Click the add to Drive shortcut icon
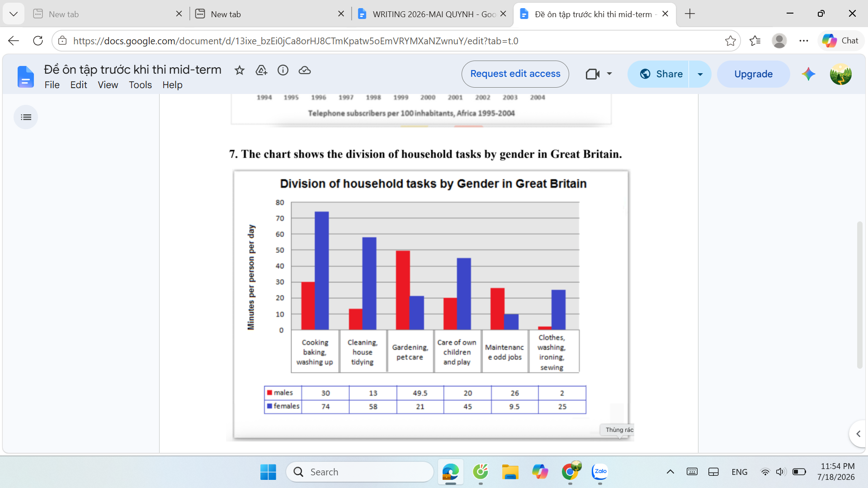 pos(261,70)
